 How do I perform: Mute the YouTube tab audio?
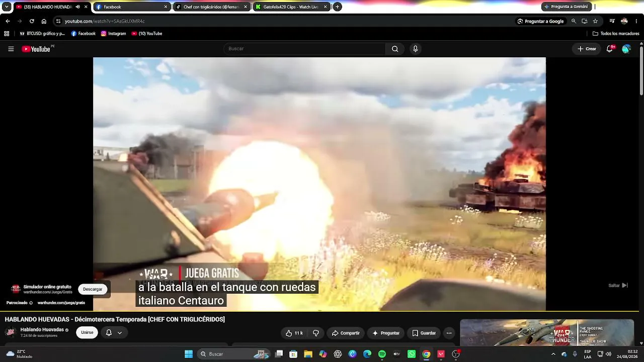[77, 7]
